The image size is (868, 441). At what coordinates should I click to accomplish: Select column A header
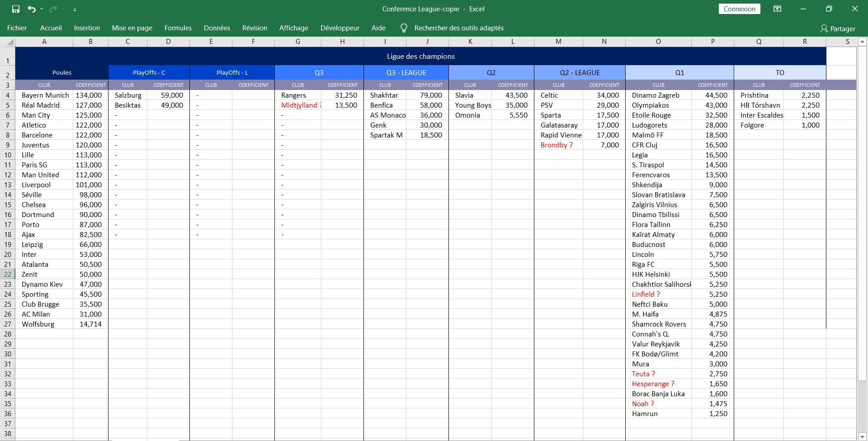tap(44, 42)
